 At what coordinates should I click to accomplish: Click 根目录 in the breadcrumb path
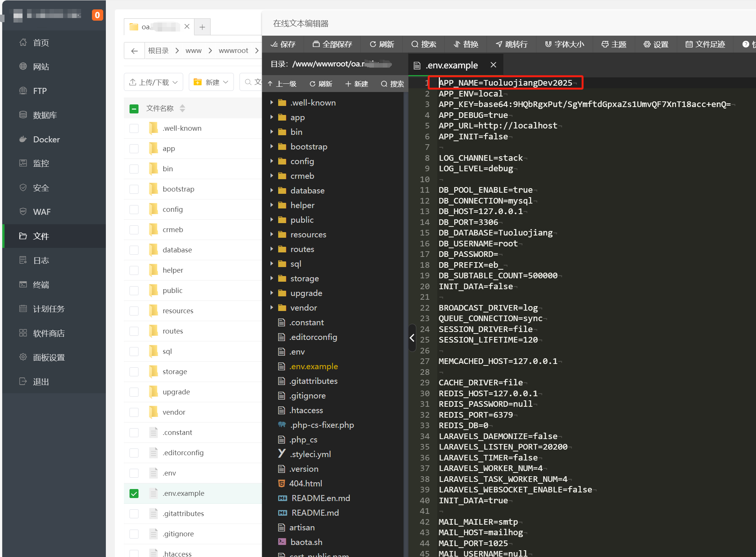click(158, 51)
